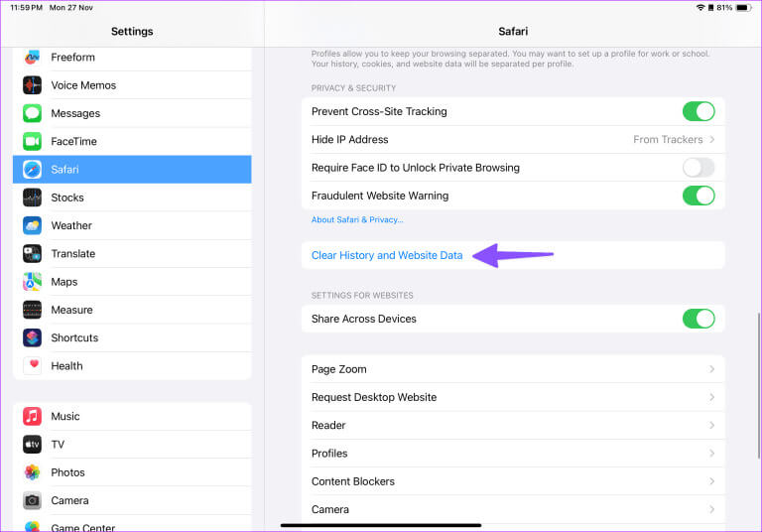Image resolution: width=762 pixels, height=532 pixels.
Task: Select TV label in the sidebar
Action: pyautogui.click(x=58, y=445)
